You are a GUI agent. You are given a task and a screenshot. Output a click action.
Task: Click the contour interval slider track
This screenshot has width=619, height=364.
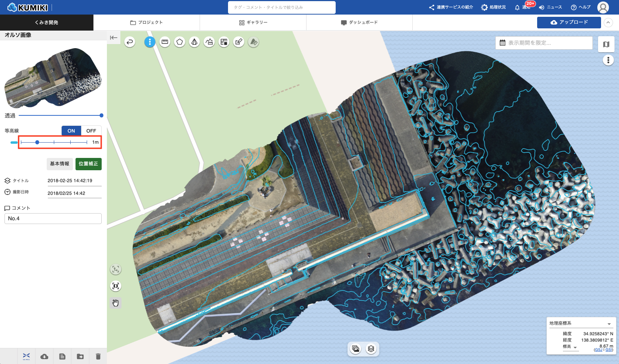pyautogui.click(x=54, y=142)
